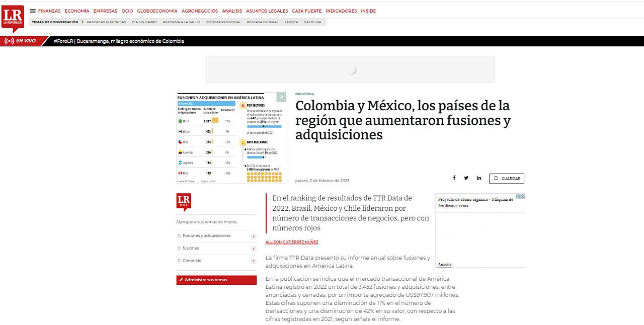Screen dimensions: 644x325
Task: Share article on Twitter
Action: (466, 178)
